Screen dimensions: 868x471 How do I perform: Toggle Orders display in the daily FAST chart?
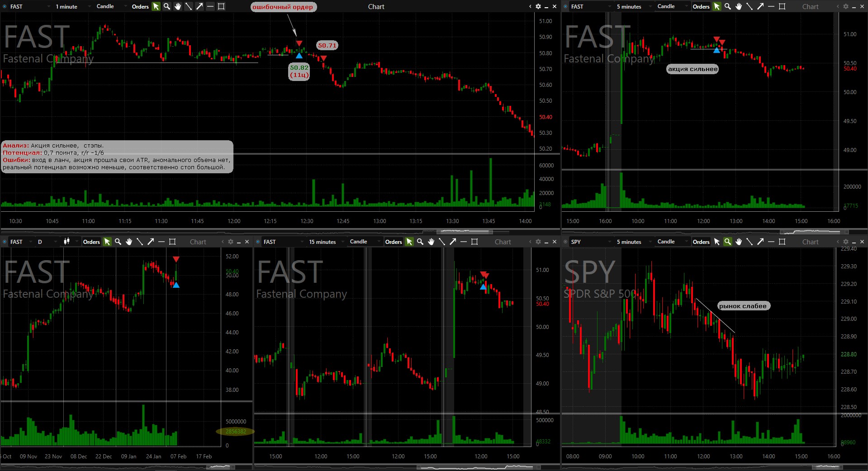[x=91, y=242]
